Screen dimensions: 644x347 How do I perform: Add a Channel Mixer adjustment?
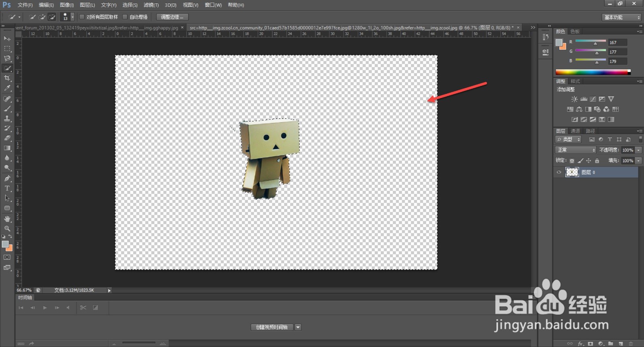tap(607, 109)
